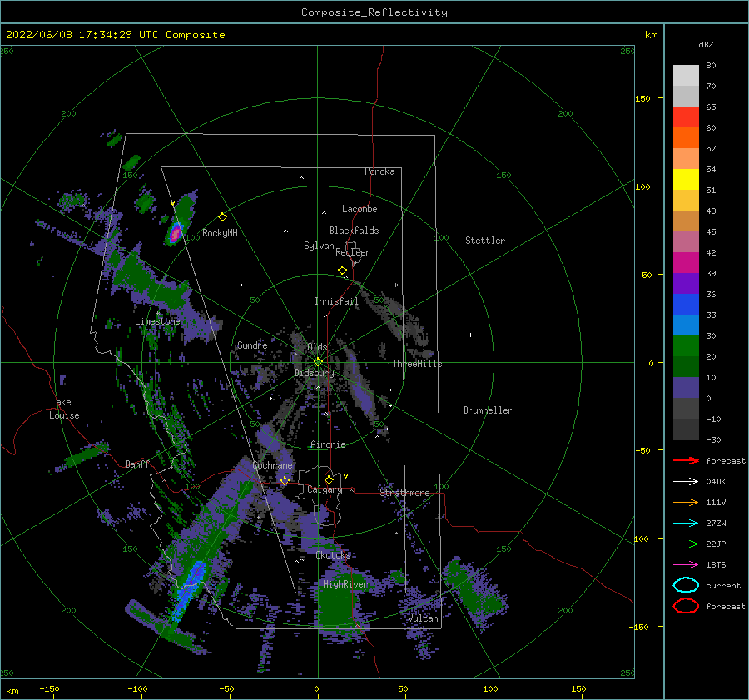Screen dimensions: 749x700
Task: Click the red forecast arrow in legend
Action: (686, 460)
